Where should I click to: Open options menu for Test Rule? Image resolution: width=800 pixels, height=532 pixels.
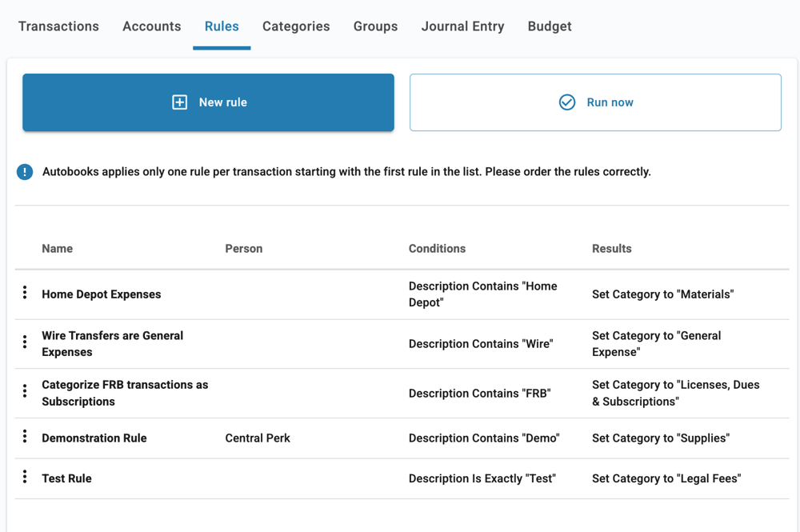pos(24,478)
